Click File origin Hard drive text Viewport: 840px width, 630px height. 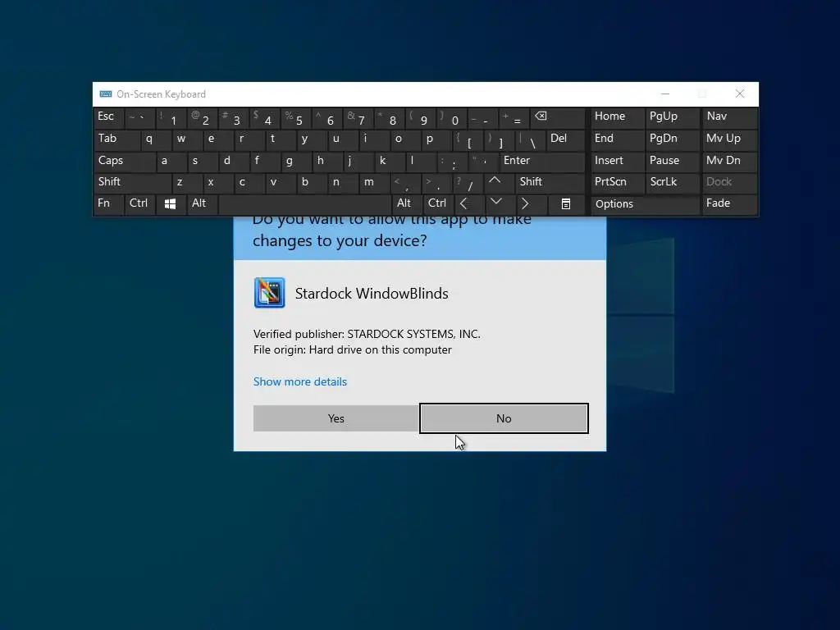click(x=353, y=349)
